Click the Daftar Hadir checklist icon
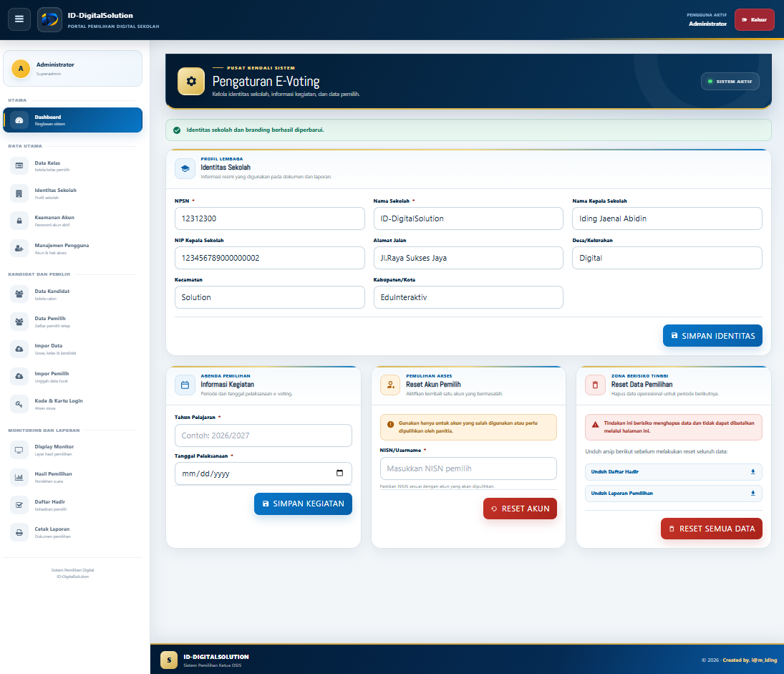 coord(19,505)
